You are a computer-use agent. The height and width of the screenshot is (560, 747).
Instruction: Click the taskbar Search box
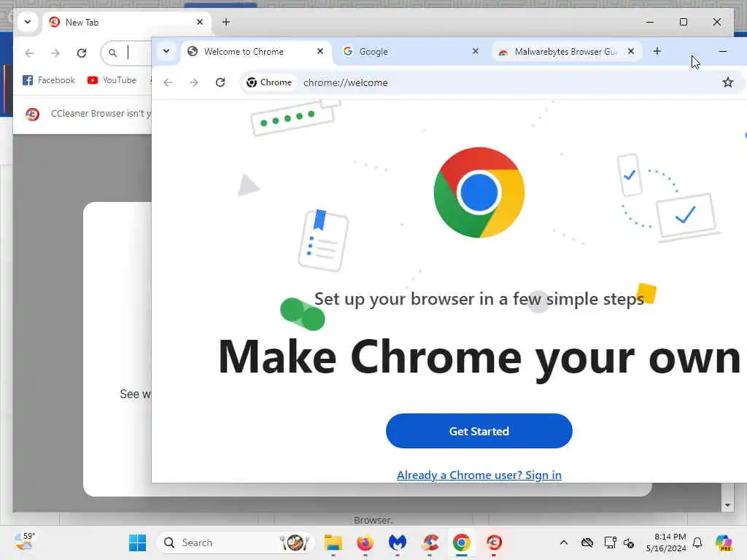click(x=236, y=542)
